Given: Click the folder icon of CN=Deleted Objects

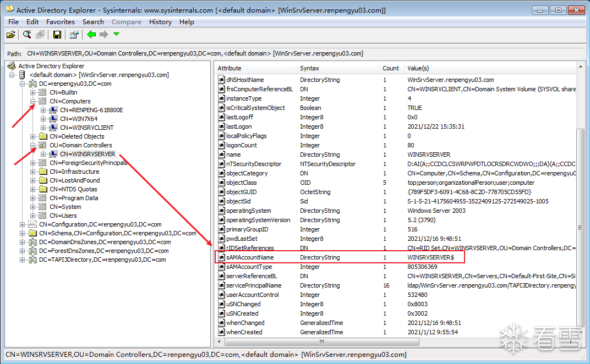Looking at the screenshot, I should tap(43, 136).
